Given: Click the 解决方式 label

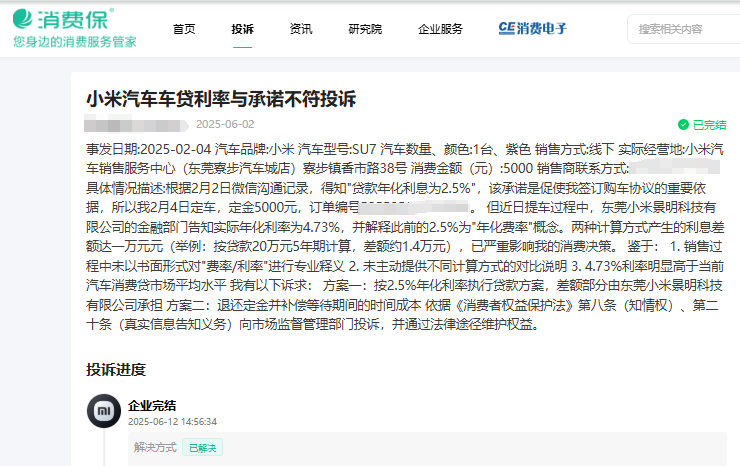Looking at the screenshot, I should coord(155,447).
